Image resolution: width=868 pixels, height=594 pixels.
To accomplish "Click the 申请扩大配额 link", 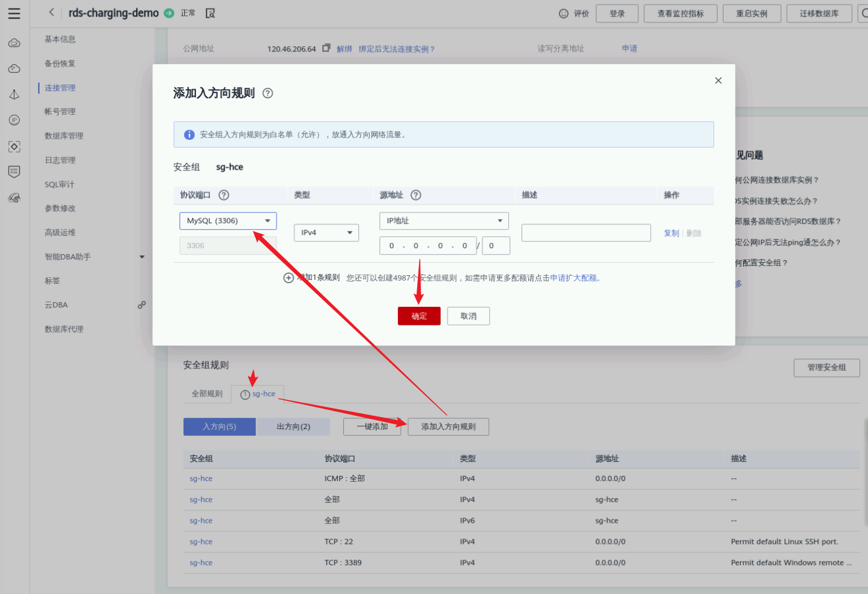I will [574, 278].
